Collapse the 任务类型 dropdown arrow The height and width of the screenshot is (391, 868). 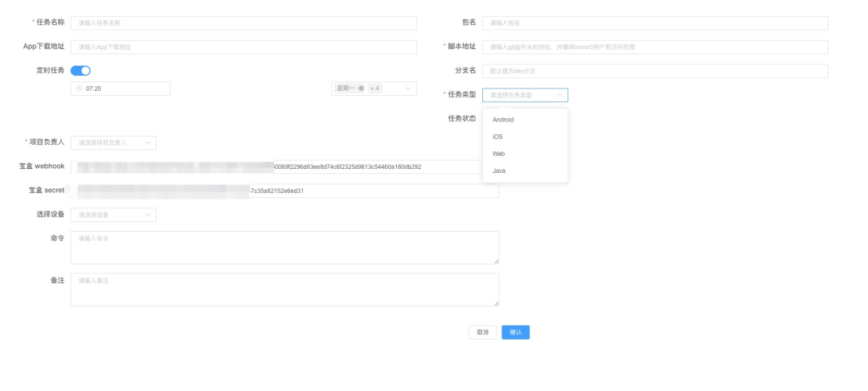[x=559, y=95]
